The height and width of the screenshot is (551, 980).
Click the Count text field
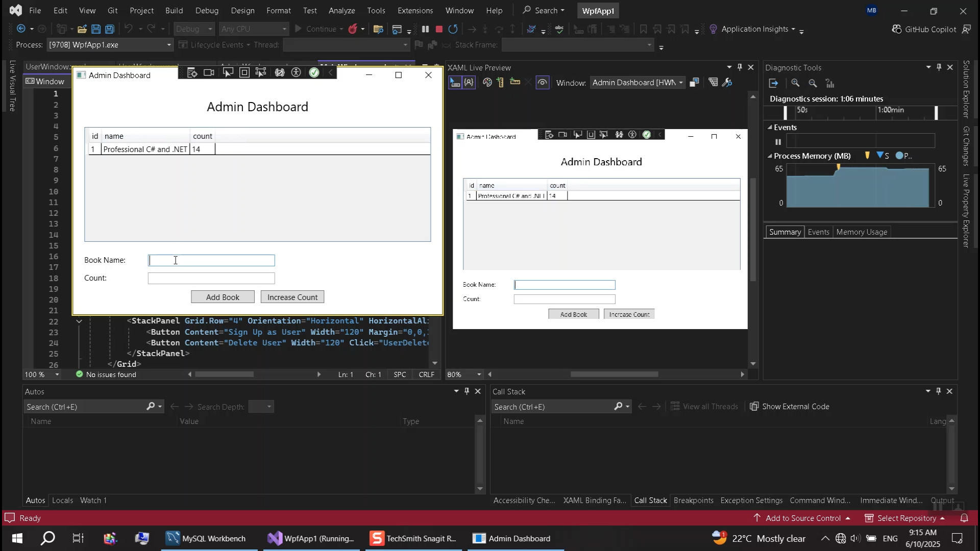(211, 278)
